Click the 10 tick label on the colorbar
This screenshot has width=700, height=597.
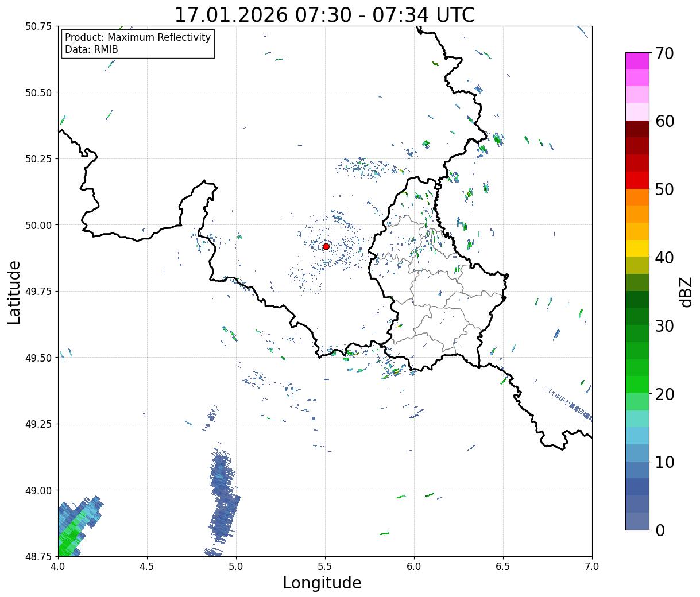coord(664,462)
